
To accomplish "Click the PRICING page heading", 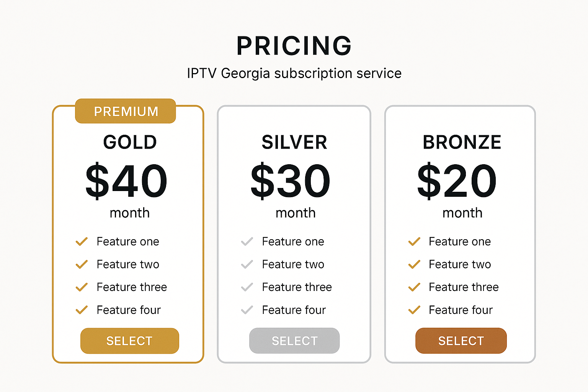I will [x=294, y=46].
